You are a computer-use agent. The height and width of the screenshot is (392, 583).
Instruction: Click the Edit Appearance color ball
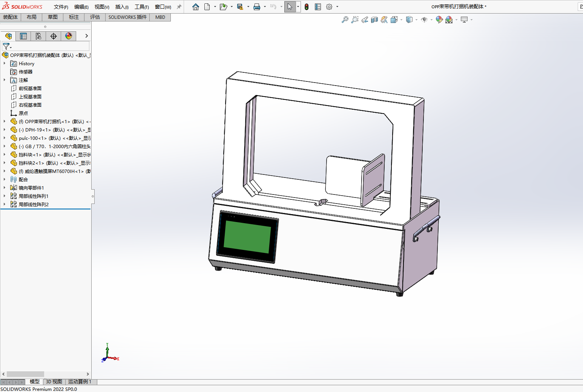pos(439,20)
